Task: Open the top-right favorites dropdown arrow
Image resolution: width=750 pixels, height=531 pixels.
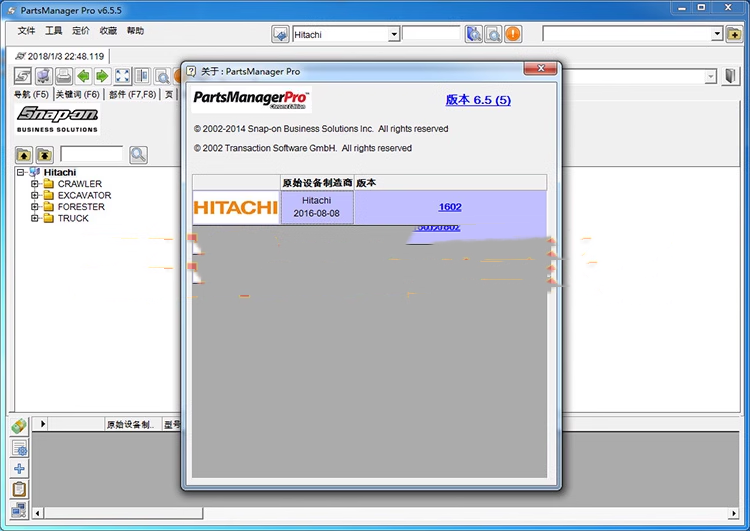Action: (x=717, y=34)
